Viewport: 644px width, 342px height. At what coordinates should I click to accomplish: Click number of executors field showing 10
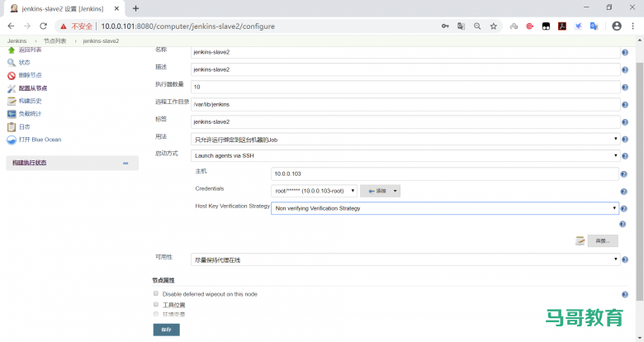click(405, 87)
